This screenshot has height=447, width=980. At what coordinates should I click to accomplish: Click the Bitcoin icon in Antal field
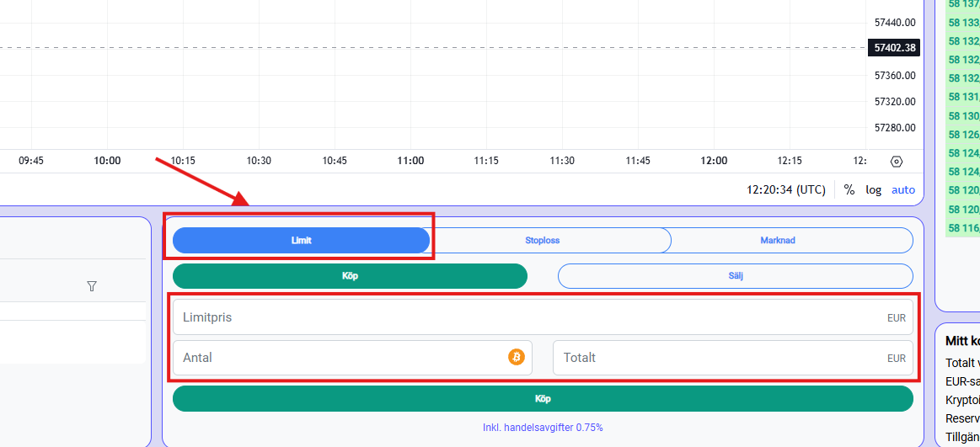(517, 357)
